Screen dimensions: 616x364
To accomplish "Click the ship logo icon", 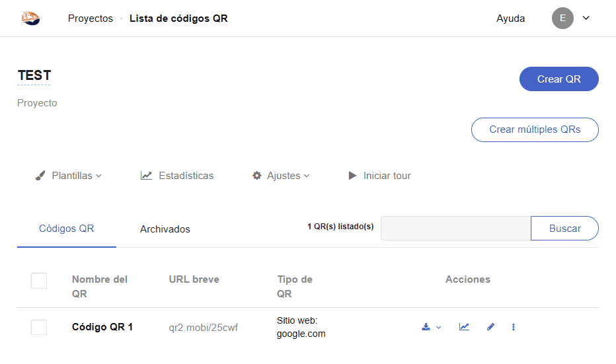I will pos(30,18).
